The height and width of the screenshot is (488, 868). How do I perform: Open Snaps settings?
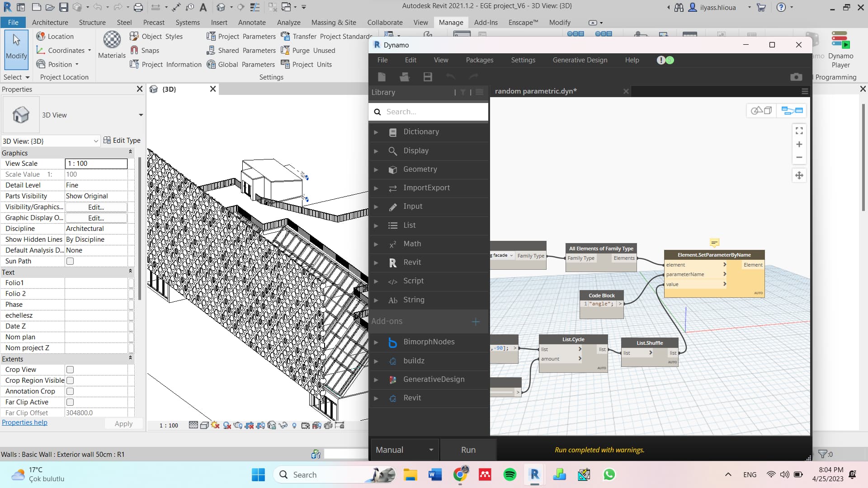[x=145, y=50]
